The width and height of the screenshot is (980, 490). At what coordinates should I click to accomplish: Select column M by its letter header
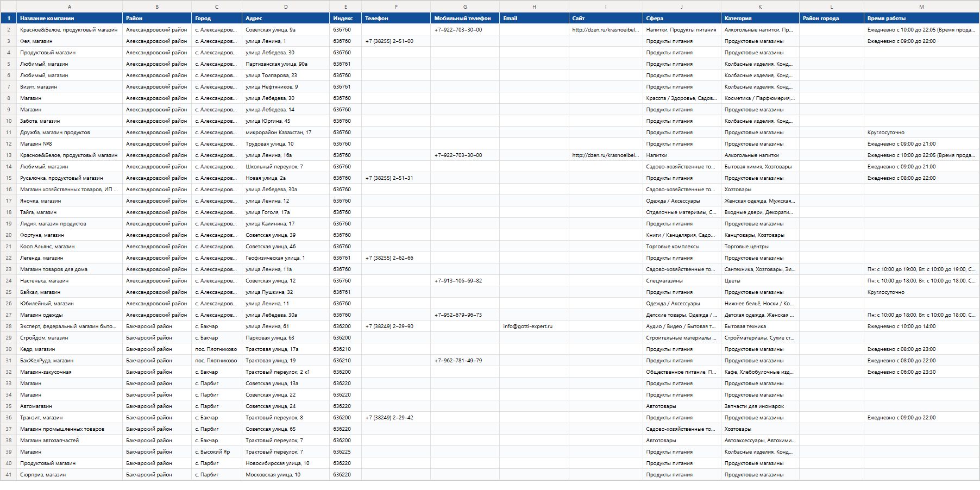[921, 7]
